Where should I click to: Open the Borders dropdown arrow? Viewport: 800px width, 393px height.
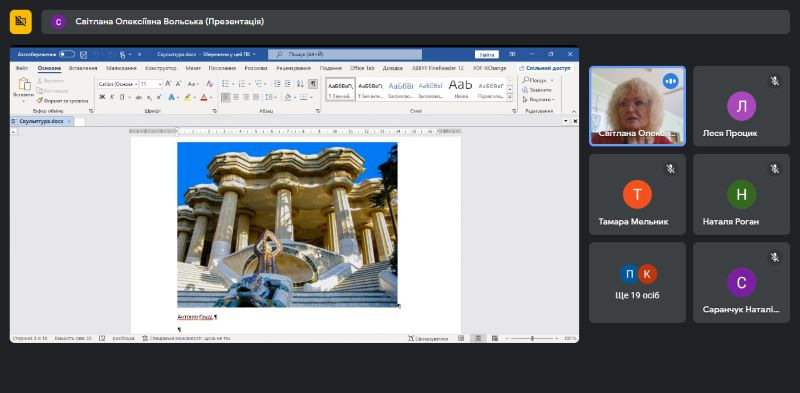pyautogui.click(x=312, y=97)
